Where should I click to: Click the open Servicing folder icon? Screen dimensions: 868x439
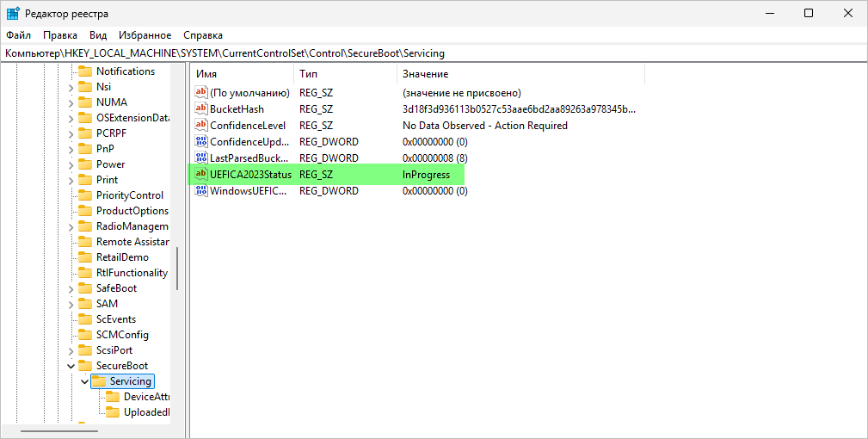click(x=99, y=381)
